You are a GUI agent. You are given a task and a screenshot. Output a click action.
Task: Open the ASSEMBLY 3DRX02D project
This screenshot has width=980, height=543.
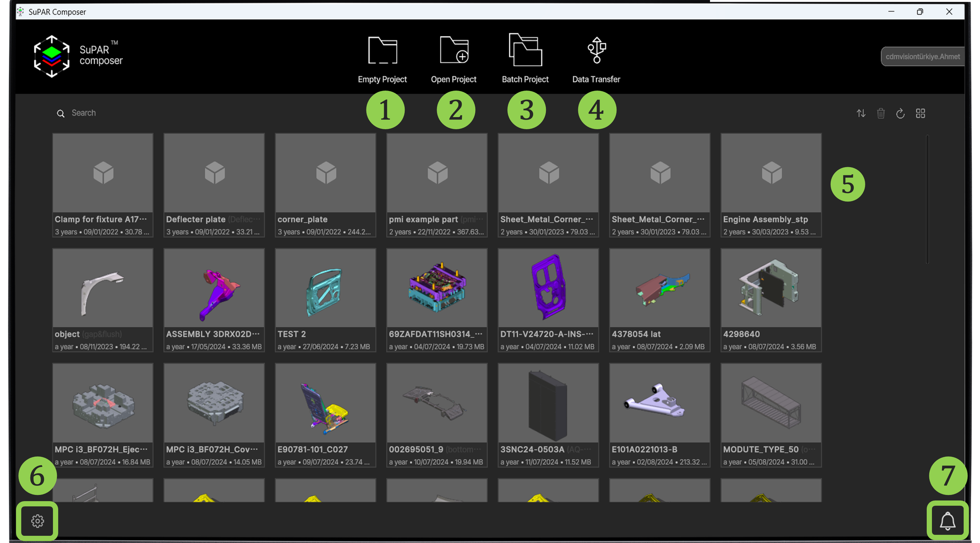click(214, 300)
